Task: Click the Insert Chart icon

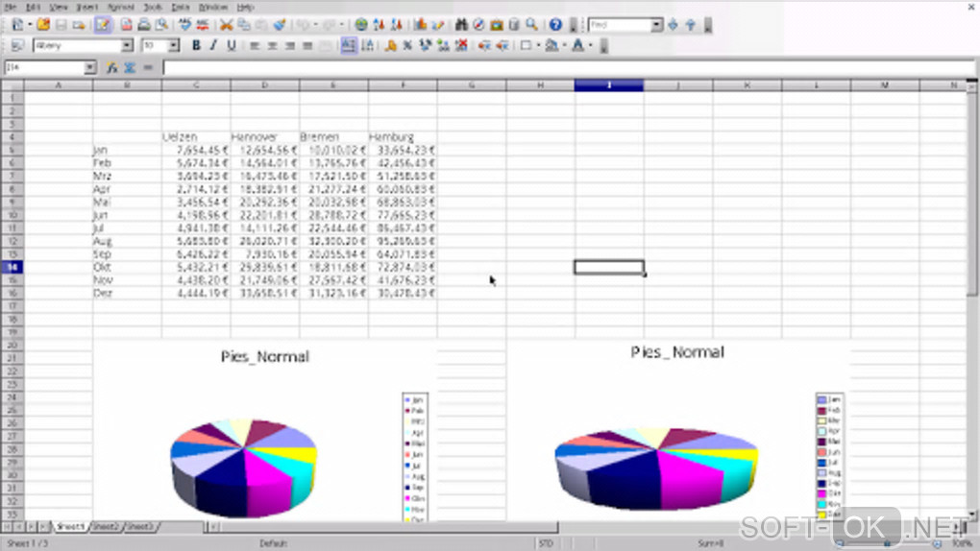Action: (x=420, y=25)
